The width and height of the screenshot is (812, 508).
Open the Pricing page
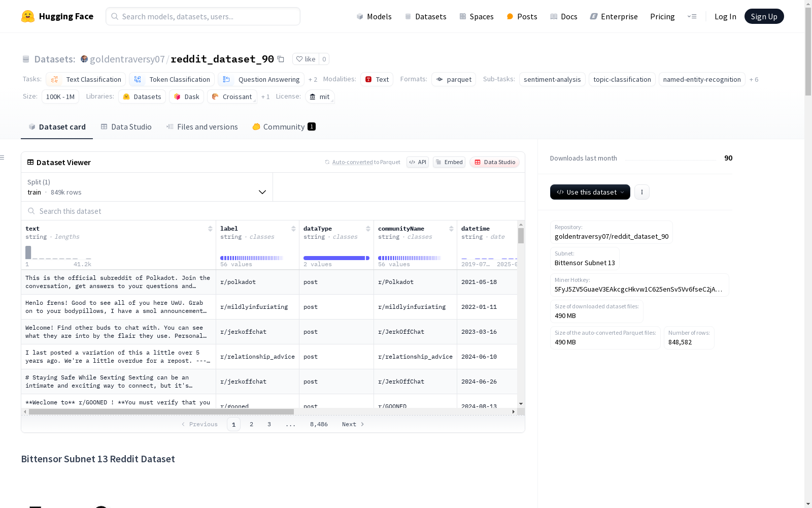click(x=662, y=16)
